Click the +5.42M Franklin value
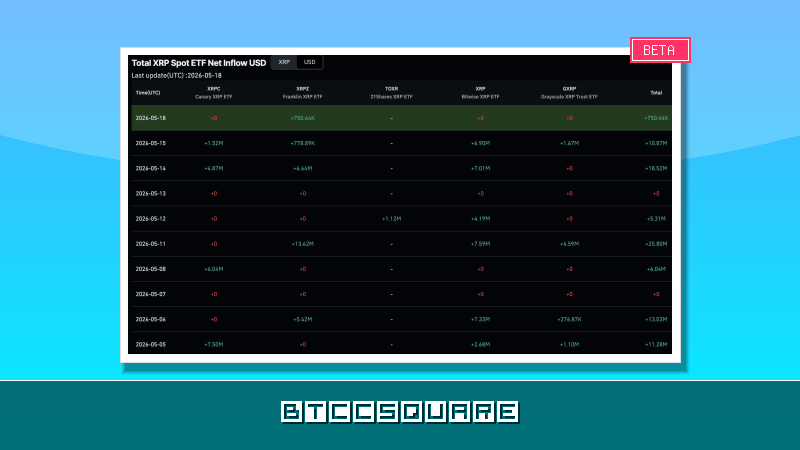Screen dimensions: 800x450 pyautogui.click(x=303, y=319)
